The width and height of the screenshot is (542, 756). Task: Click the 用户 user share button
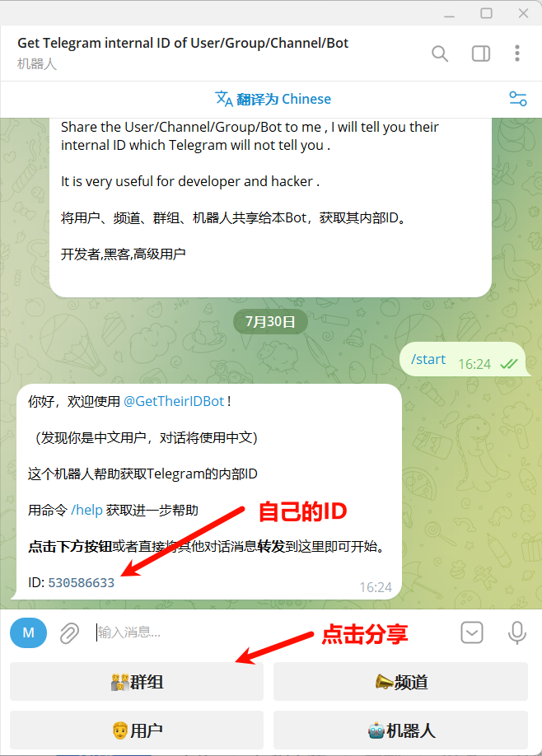coord(137,730)
